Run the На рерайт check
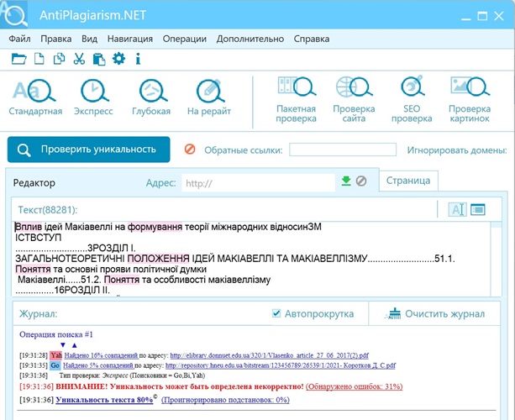The image size is (515, 420). 209,97
